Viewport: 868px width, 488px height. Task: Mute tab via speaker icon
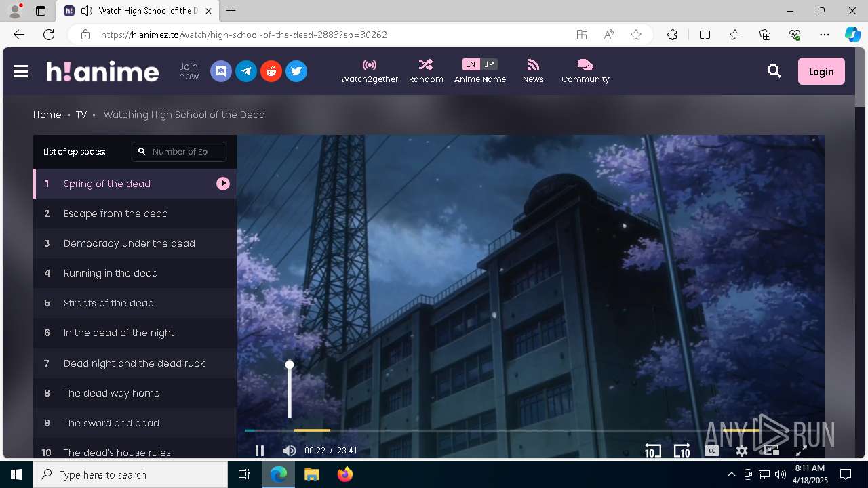[87, 11]
